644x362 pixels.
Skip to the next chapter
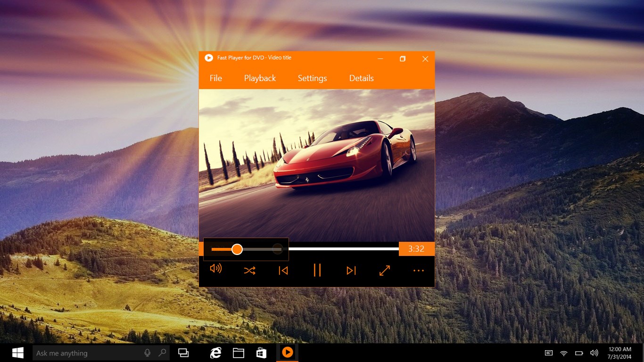(x=351, y=270)
